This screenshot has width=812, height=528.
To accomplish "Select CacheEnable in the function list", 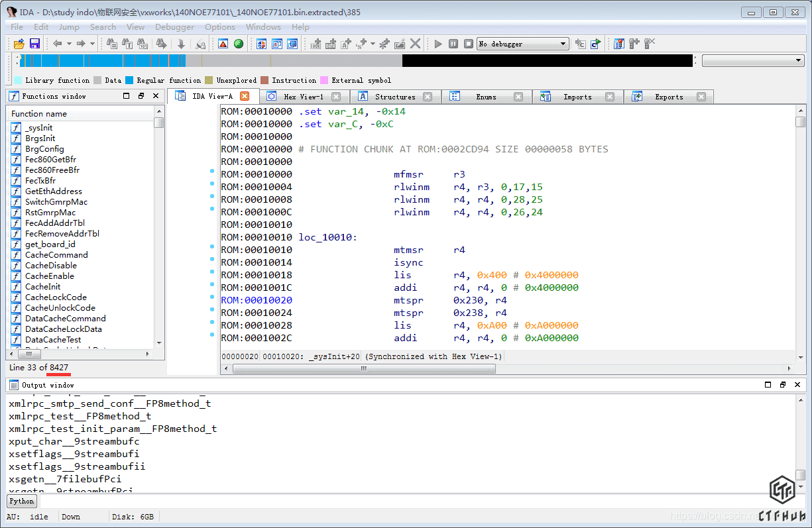I will [50, 276].
